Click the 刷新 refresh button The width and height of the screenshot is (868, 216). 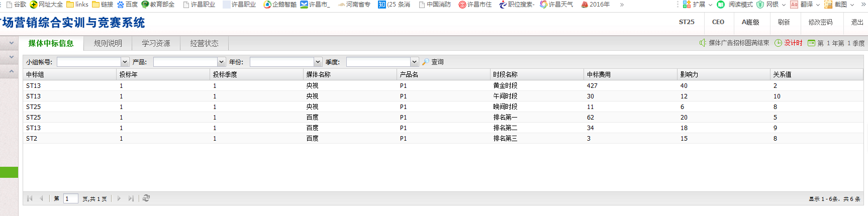pyautogui.click(x=784, y=22)
